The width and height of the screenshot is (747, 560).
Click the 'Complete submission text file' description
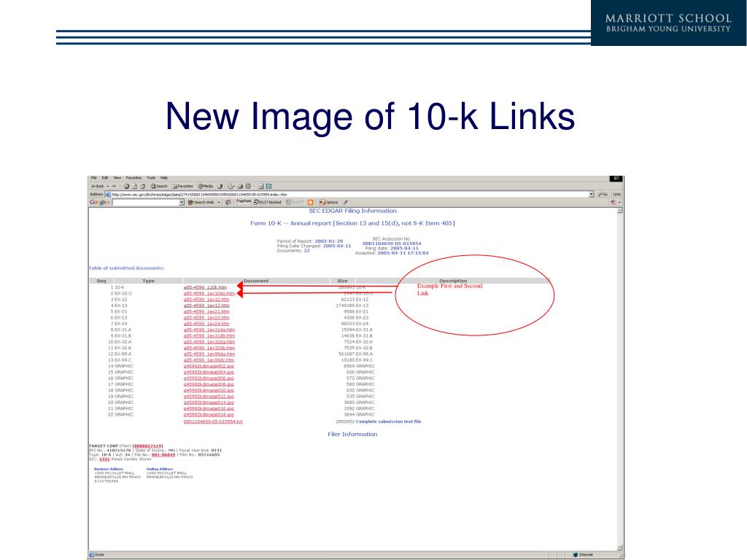point(388,421)
